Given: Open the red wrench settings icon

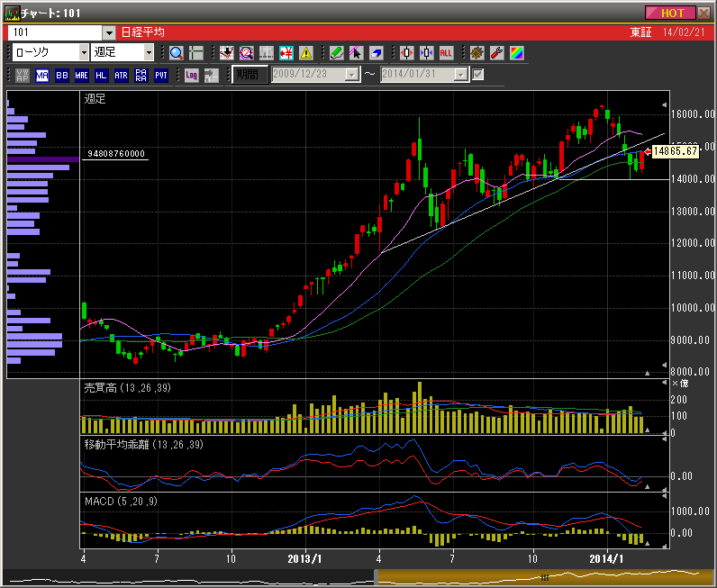Looking at the screenshot, I should (496, 53).
